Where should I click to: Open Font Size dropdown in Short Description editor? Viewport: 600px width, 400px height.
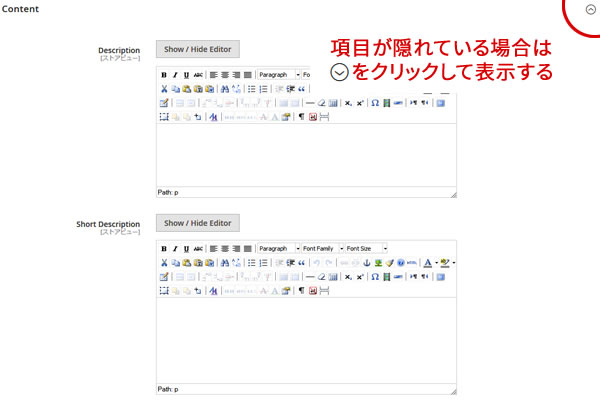tap(367, 248)
